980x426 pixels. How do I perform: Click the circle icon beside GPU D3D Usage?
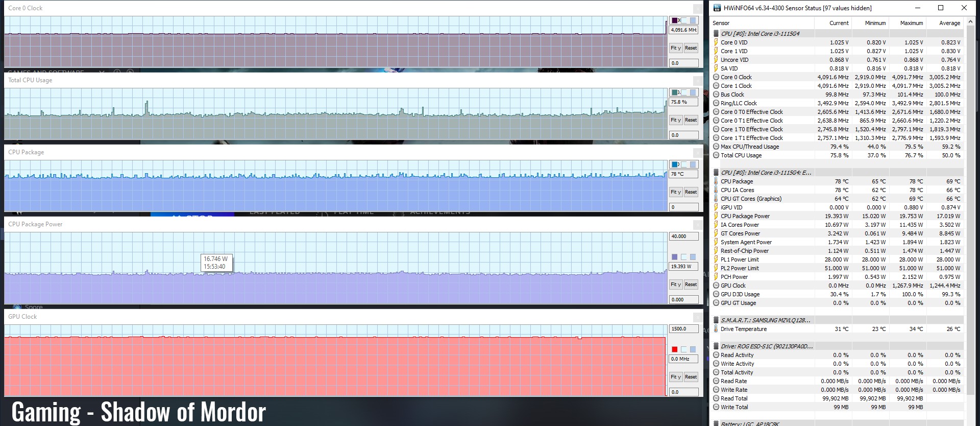click(x=716, y=294)
